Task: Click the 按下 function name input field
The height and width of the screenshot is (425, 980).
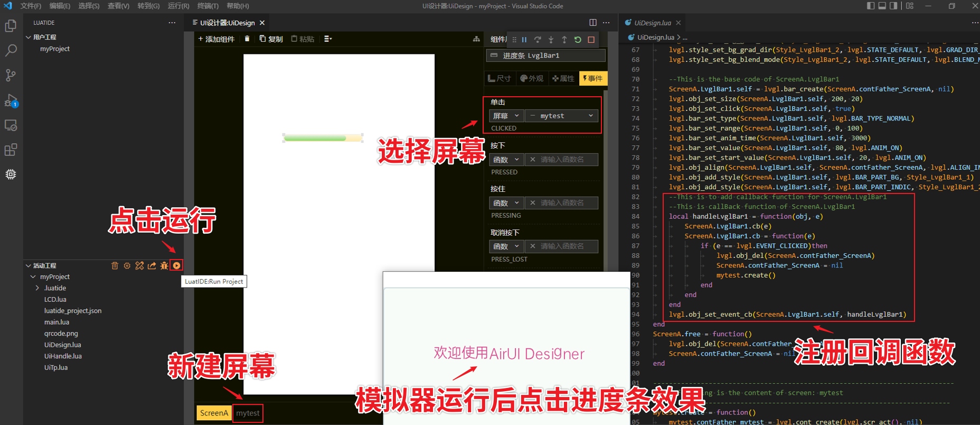Action: point(562,160)
